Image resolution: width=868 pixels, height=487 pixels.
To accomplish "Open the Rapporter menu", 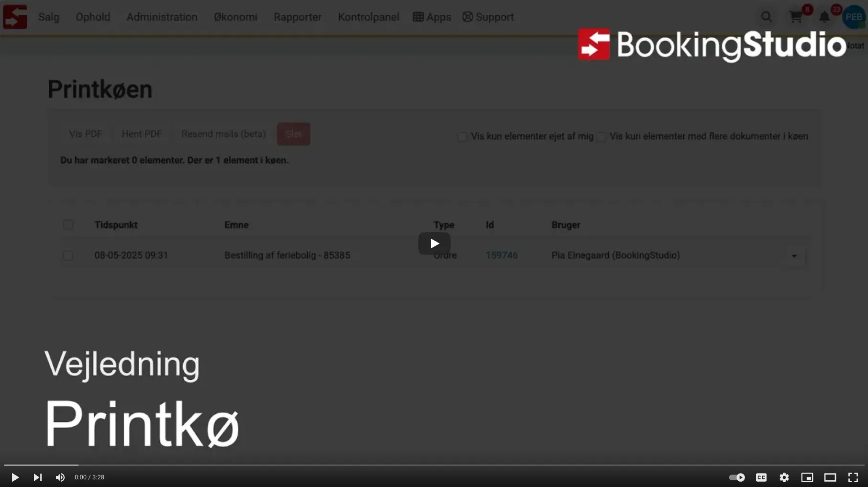I will (297, 17).
